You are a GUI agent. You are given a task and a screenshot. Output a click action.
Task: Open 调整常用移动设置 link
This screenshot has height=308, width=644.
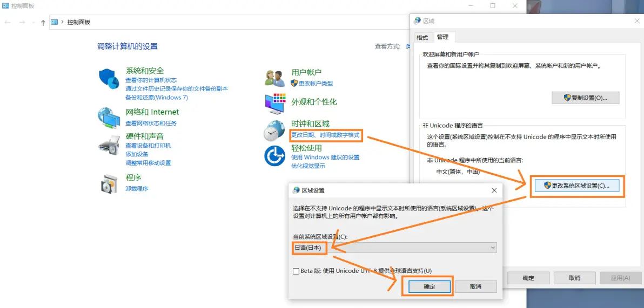point(148,163)
